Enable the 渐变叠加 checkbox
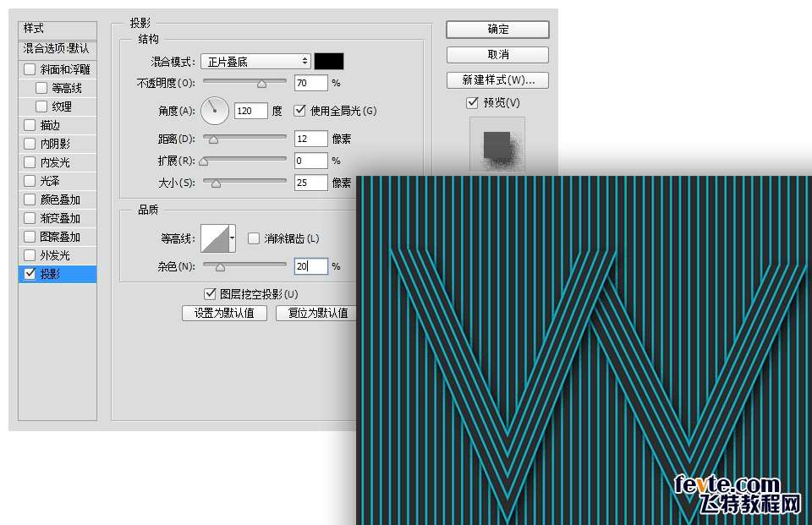812x525 pixels. [x=30, y=218]
